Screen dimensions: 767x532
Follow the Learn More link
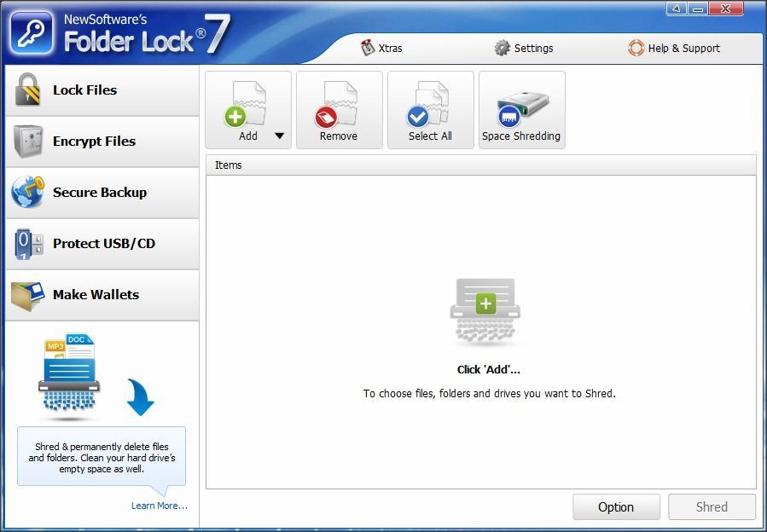[159, 506]
